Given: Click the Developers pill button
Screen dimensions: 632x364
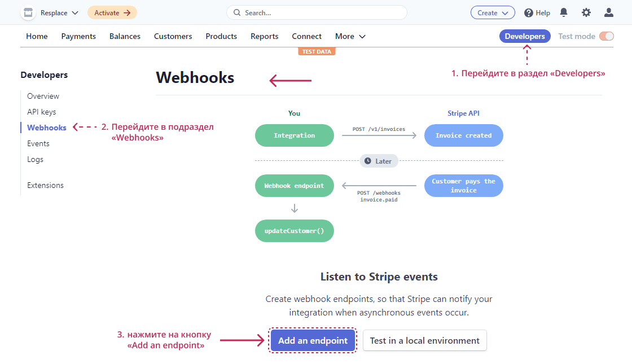Looking at the screenshot, I should [525, 36].
